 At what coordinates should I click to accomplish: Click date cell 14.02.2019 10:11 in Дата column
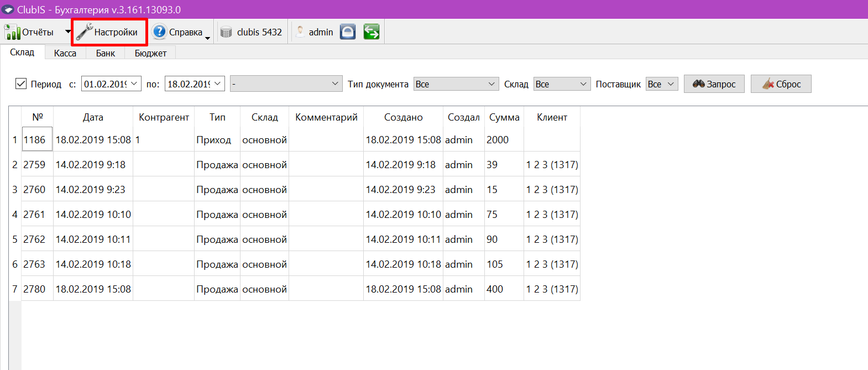click(x=93, y=239)
